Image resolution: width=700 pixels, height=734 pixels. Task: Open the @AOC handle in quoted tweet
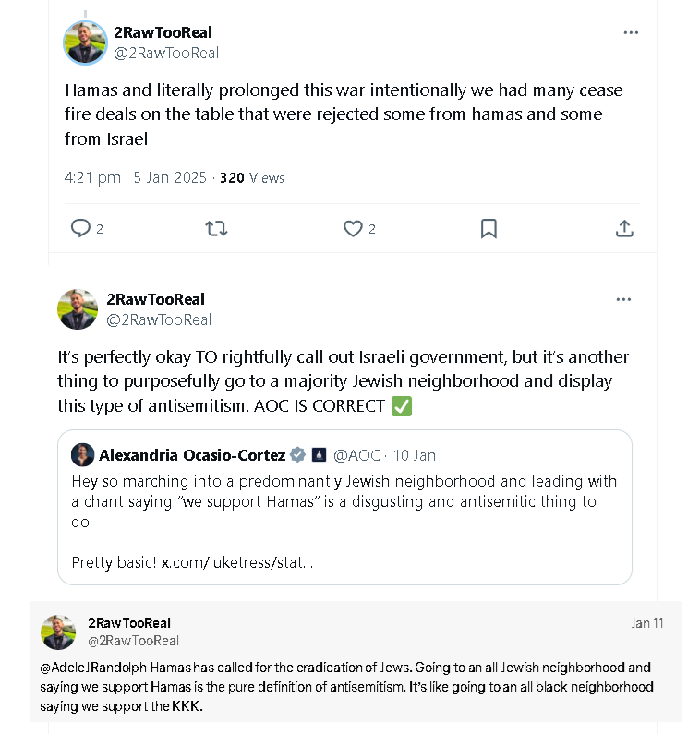click(x=356, y=455)
